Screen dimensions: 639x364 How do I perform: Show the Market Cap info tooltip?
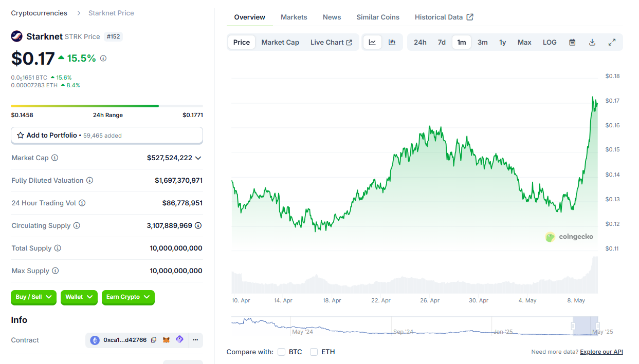[55, 158]
